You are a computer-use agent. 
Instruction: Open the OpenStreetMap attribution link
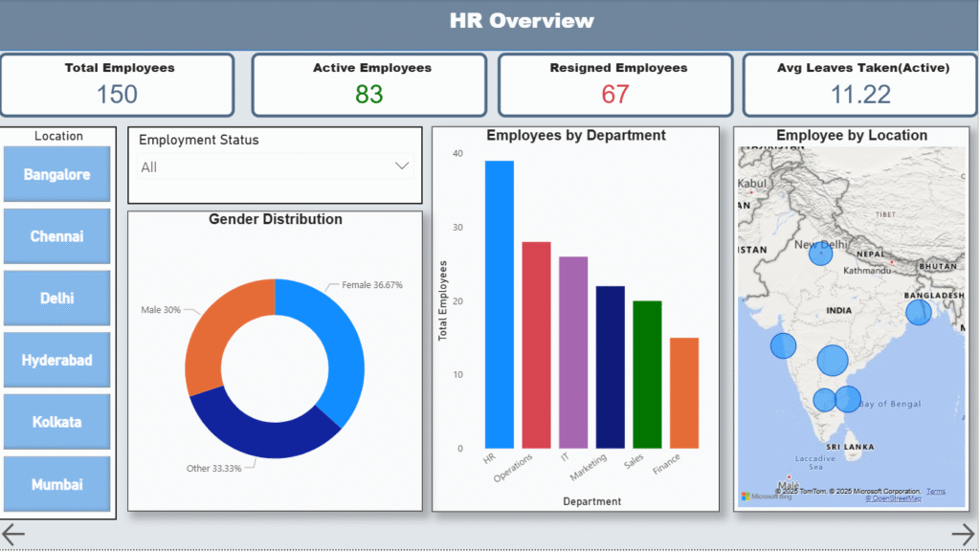(x=895, y=498)
